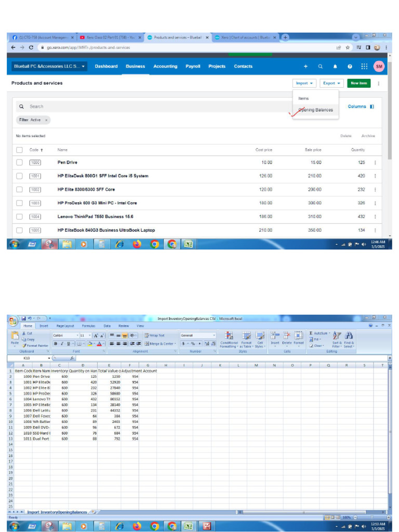
Task: Remove the Active filter chip
Action: pyautogui.click(x=46, y=120)
